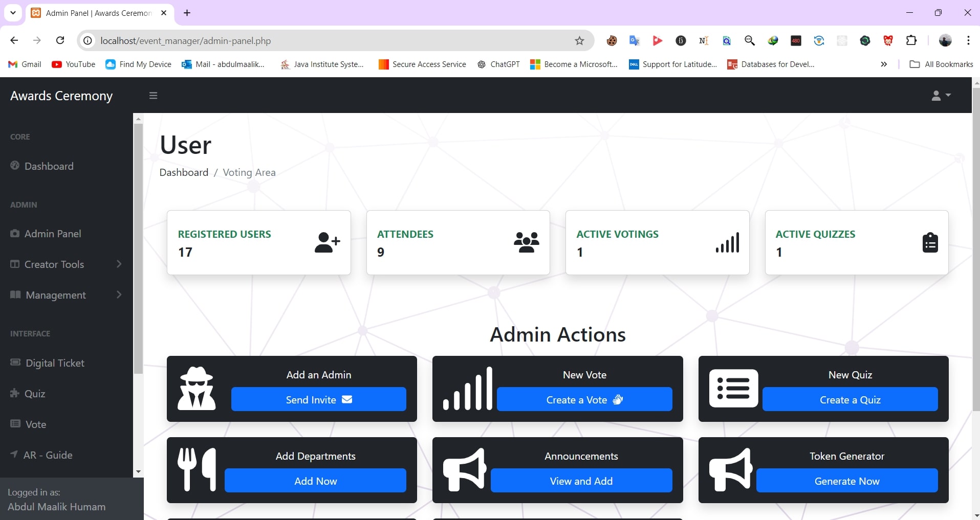Image resolution: width=980 pixels, height=520 pixels.
Task: Open the user account dropdown
Action: coord(940,96)
